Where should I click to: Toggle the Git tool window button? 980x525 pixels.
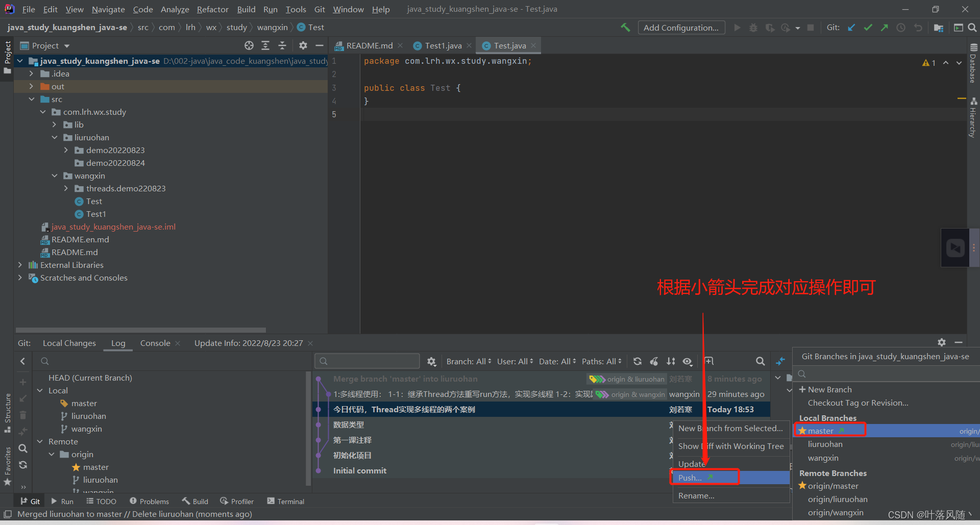coord(30,502)
